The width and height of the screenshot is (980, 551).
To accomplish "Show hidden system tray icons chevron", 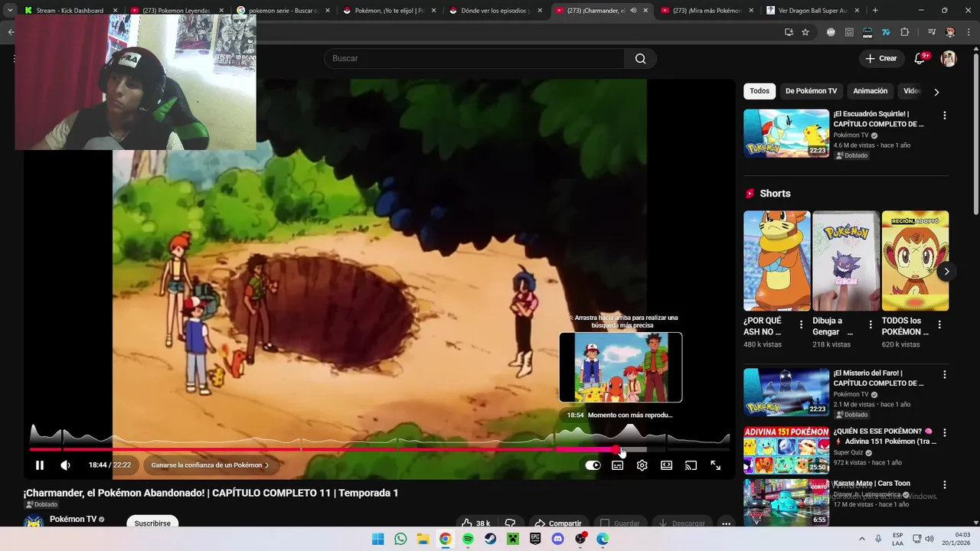I will 862,539.
